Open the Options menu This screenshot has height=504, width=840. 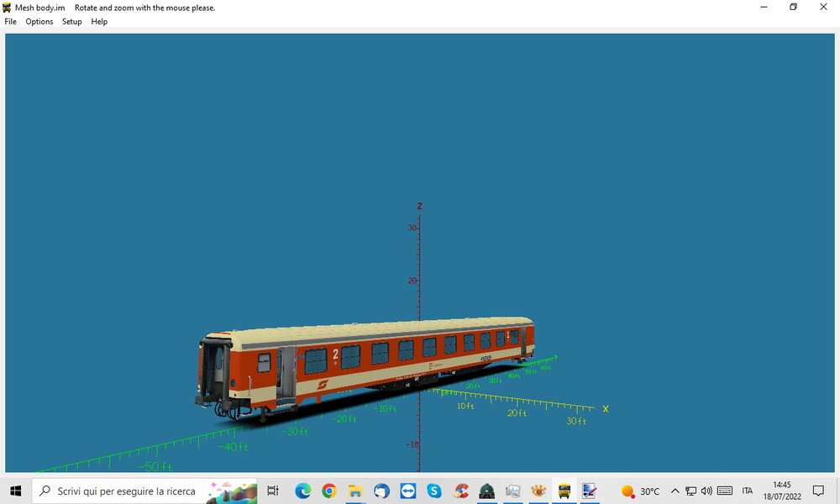click(39, 22)
